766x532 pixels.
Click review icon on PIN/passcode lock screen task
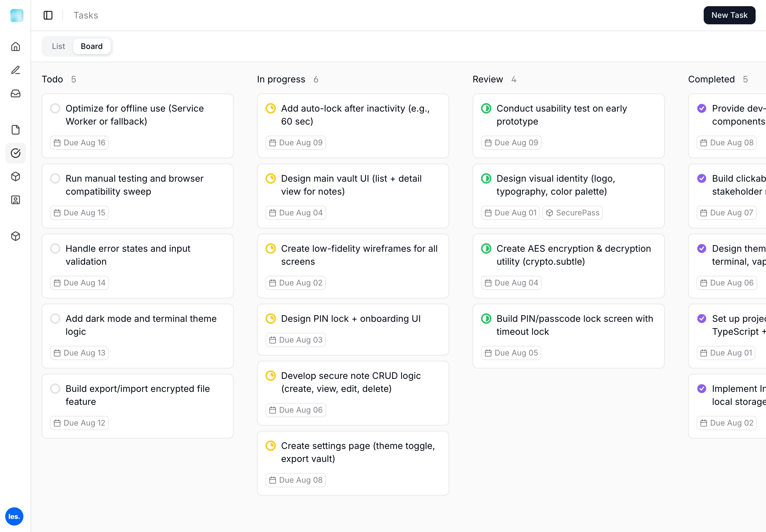coord(486,318)
